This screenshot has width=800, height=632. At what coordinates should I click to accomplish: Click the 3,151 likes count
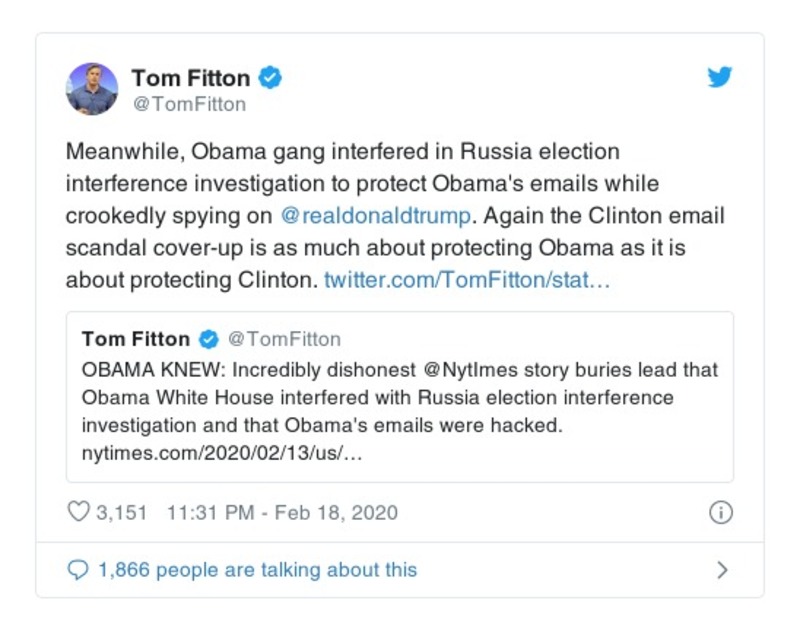point(121,513)
